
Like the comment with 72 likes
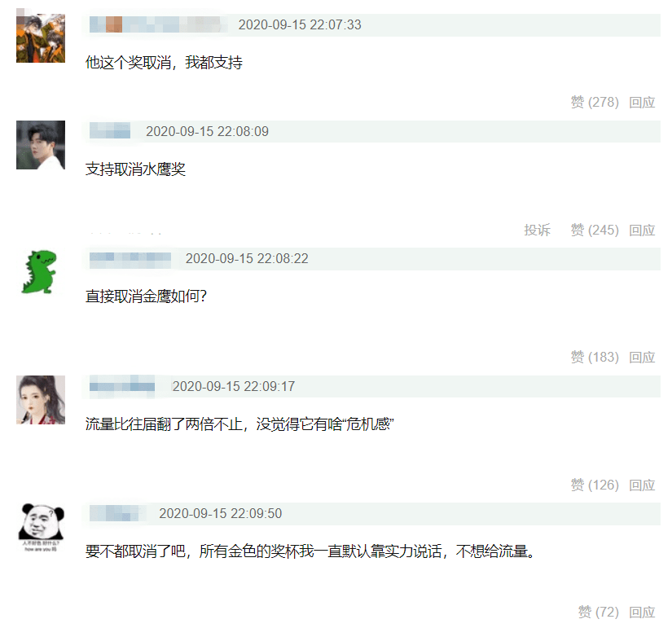pos(599,613)
